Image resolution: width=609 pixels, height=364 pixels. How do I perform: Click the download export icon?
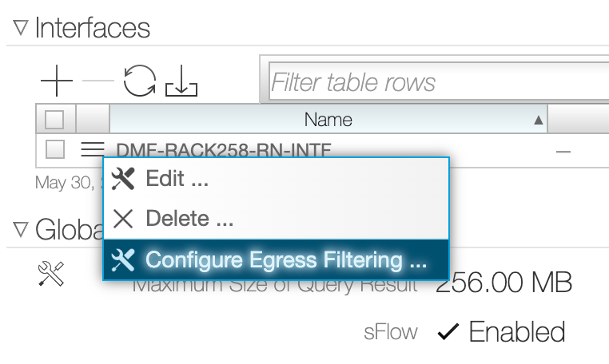tap(181, 81)
